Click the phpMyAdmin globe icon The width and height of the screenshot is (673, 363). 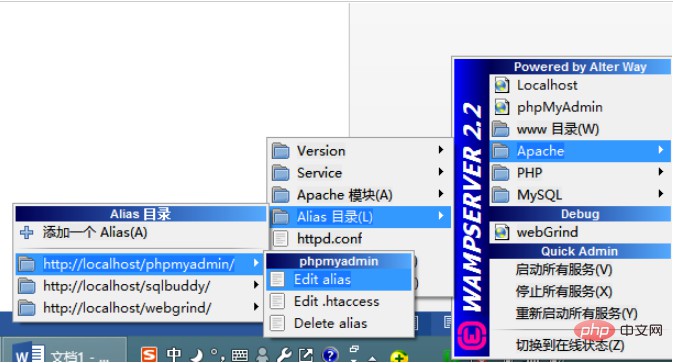tap(501, 107)
